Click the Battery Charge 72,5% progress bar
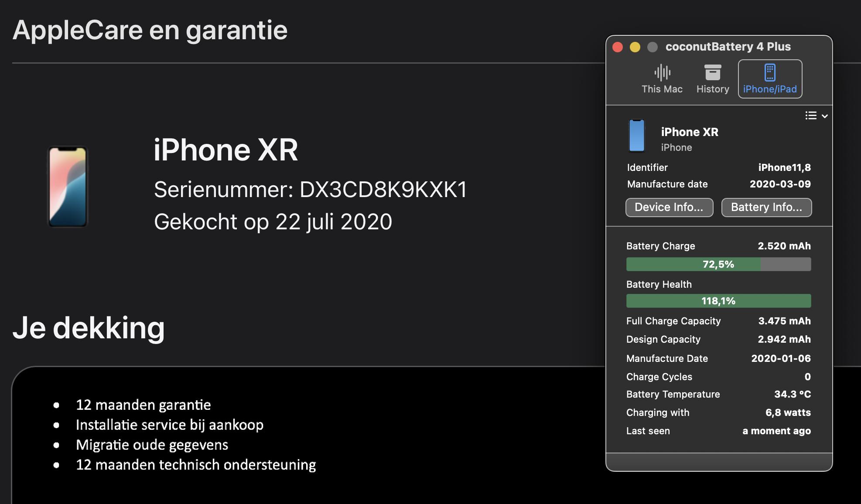The image size is (861, 504). [718, 264]
